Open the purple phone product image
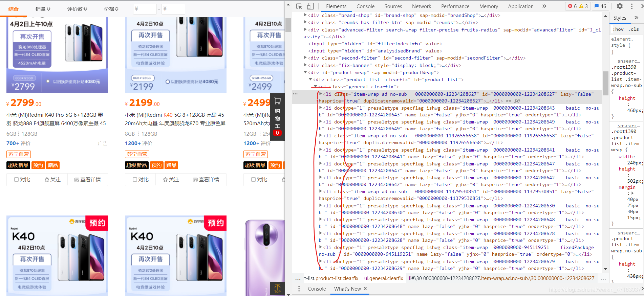 tap(264, 255)
